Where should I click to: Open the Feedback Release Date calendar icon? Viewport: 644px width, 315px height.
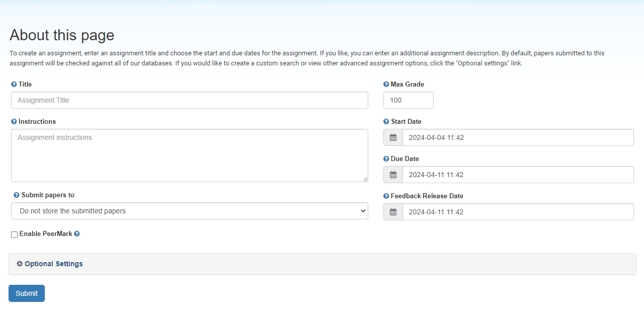(393, 212)
